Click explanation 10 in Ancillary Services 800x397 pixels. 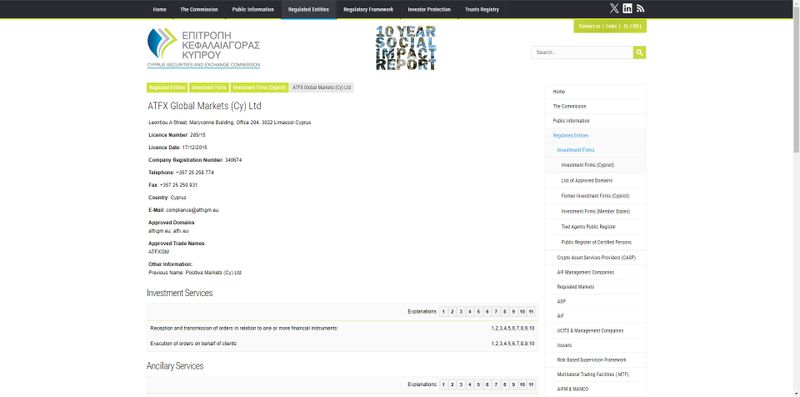point(522,385)
